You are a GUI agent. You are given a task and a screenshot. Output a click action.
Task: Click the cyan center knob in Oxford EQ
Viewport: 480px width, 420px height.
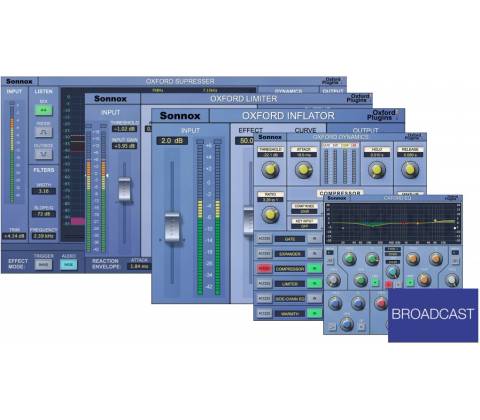(393, 272)
